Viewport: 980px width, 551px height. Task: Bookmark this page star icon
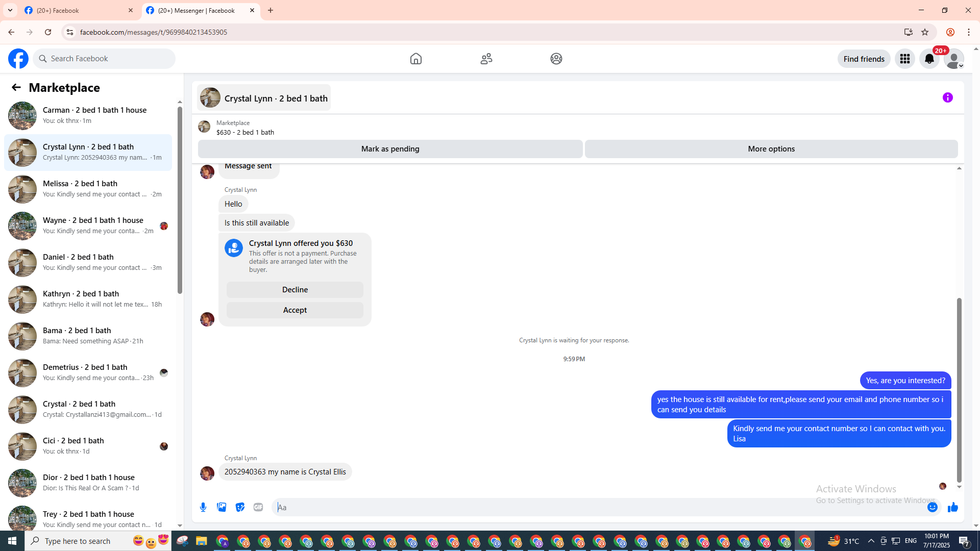click(925, 32)
